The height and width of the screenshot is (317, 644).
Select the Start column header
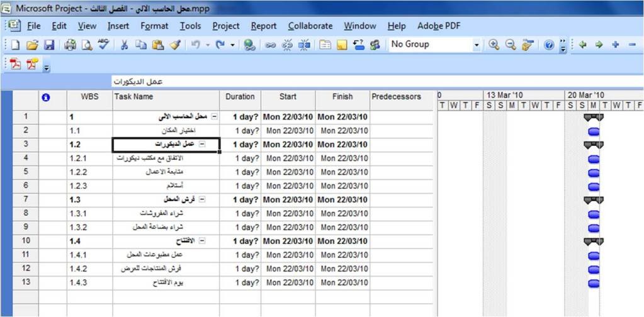click(x=288, y=100)
